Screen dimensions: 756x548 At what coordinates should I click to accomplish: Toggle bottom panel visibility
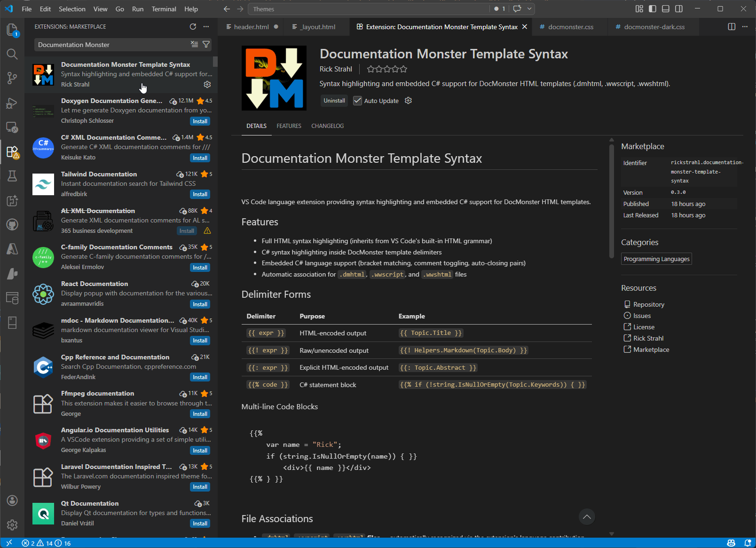point(666,9)
